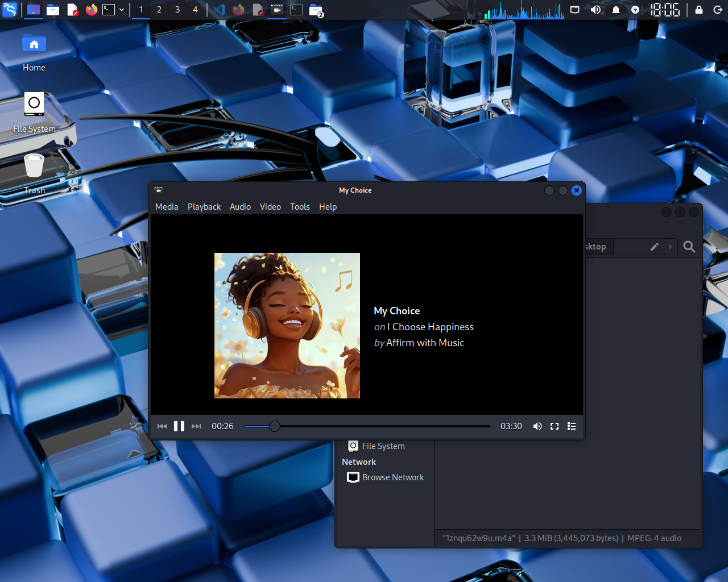Click the 18:06 panel clock
This screenshot has height=582, width=728.
(665, 10)
